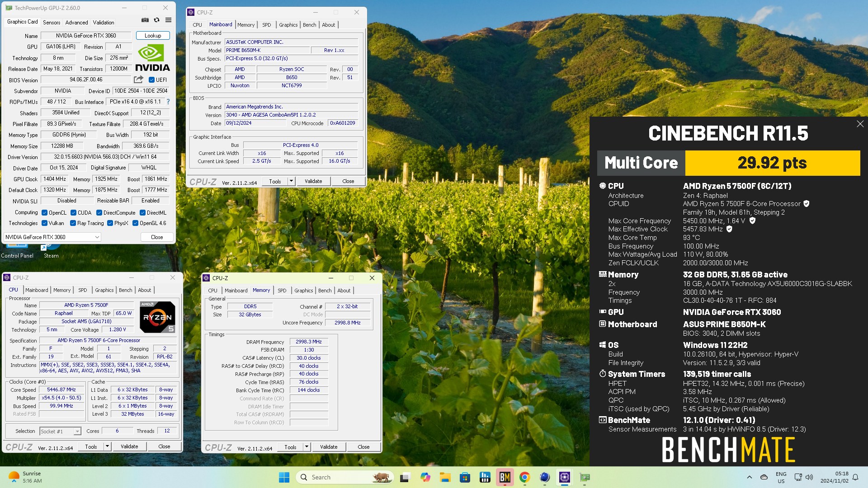Toggle OpenCL checkbox
The height and width of the screenshot is (488, 868).
[44, 213]
